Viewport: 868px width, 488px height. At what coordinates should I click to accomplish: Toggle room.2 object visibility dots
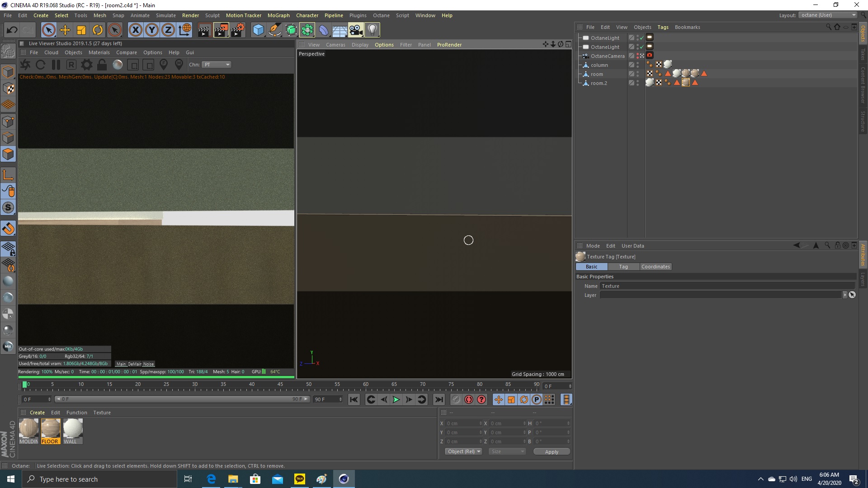pos(638,83)
